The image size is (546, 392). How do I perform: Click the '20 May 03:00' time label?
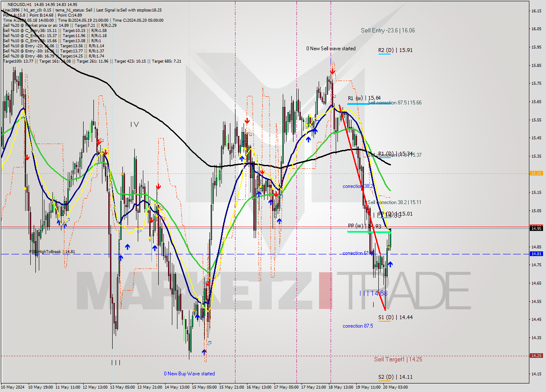[x=395, y=387]
